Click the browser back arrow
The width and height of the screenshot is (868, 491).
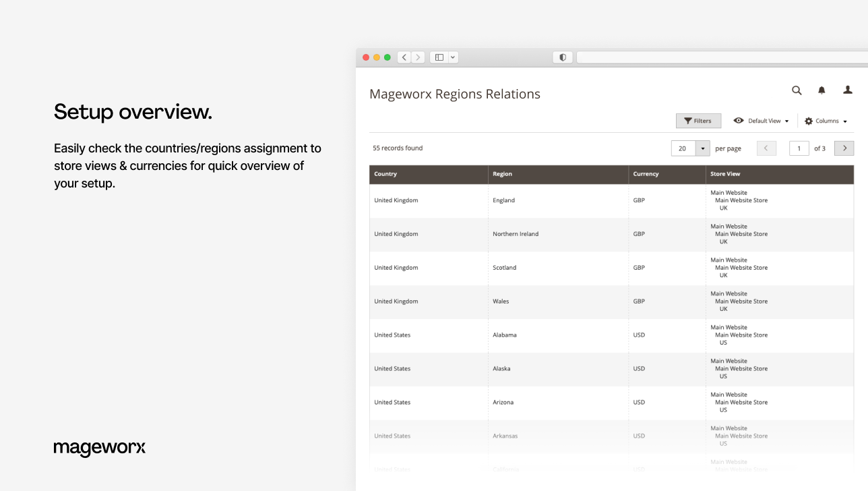pos(404,57)
